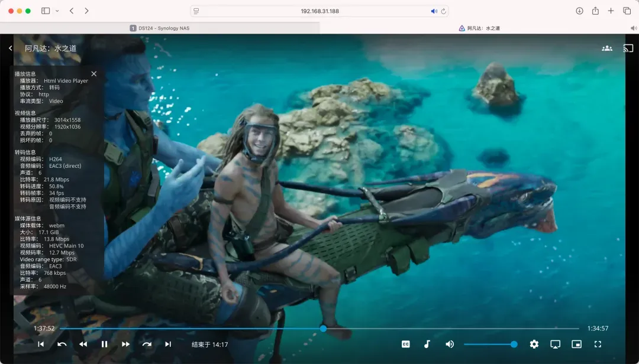Go forward in Safari history

point(86,11)
